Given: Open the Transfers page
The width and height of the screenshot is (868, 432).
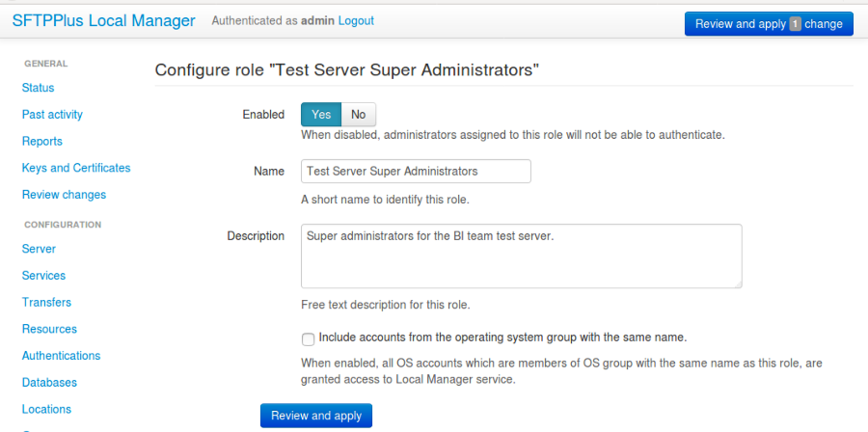Looking at the screenshot, I should point(46,302).
